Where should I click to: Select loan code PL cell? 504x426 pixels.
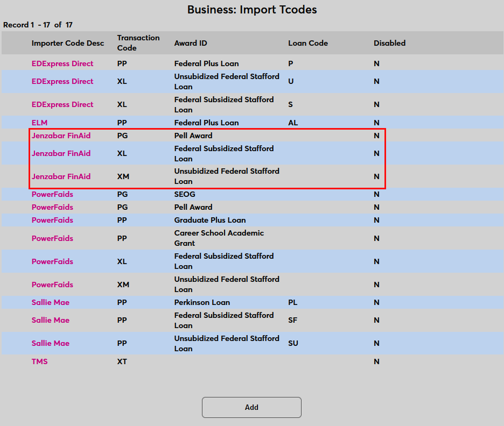(x=292, y=302)
